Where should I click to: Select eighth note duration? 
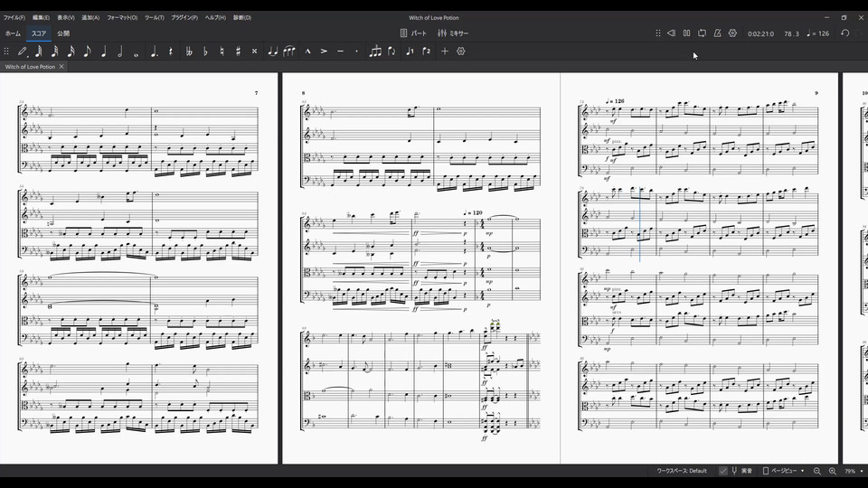point(87,52)
